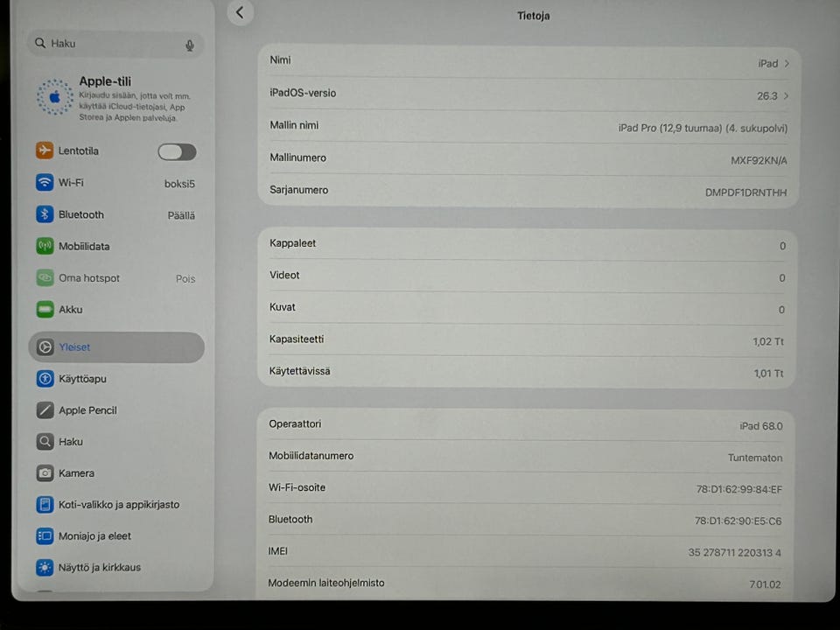This screenshot has width=840, height=630.
Task: Open Oma hotspot settings row
Action: (115, 278)
